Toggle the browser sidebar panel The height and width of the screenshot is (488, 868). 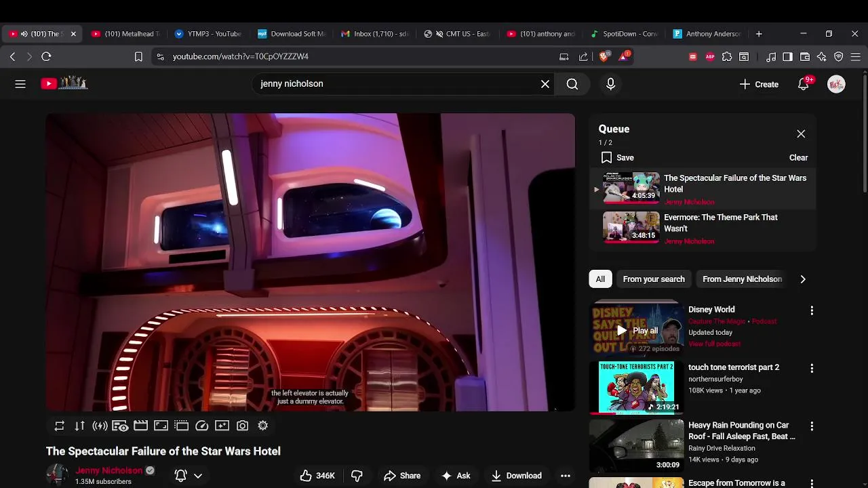(787, 57)
